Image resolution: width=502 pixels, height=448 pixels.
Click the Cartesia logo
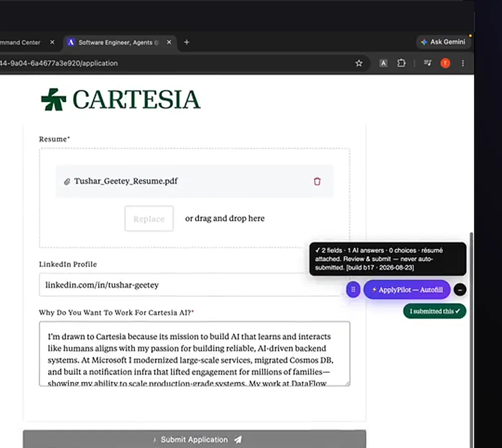click(x=120, y=99)
